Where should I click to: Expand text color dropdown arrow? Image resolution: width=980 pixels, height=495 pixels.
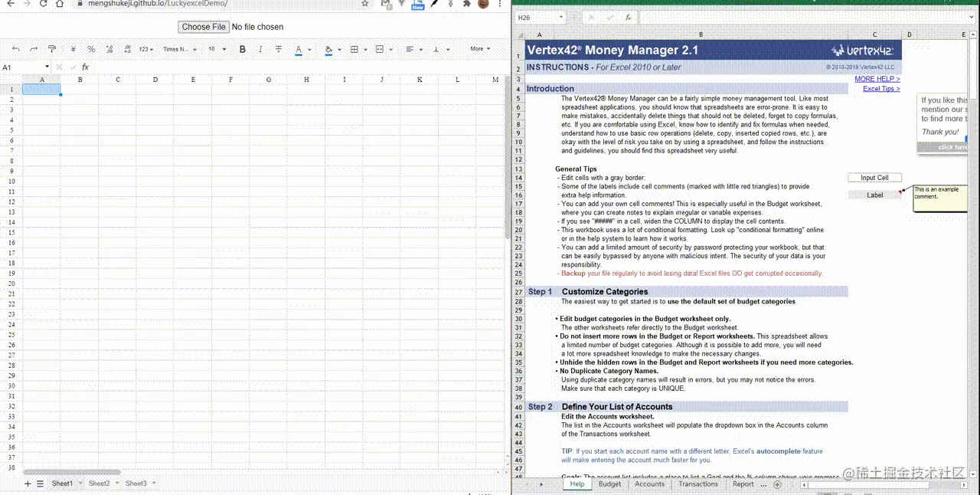point(309,50)
